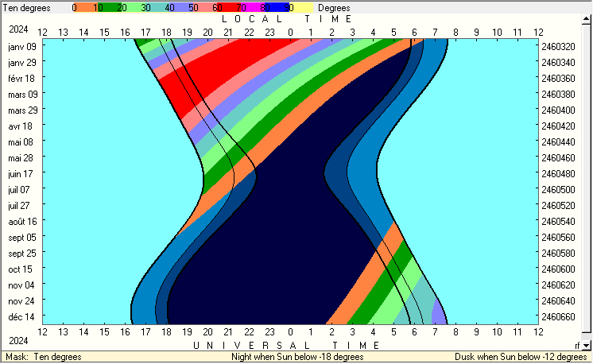
Task: Click the 'UNIVERSAL TIME' axis title
Action: (287, 346)
